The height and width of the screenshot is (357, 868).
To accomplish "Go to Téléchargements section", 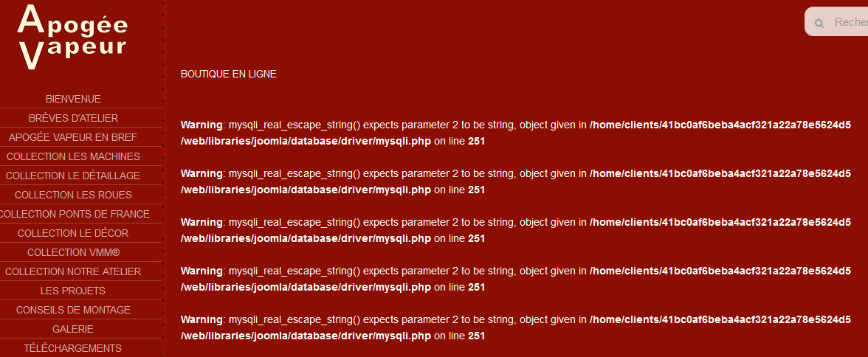I will pos(73,348).
